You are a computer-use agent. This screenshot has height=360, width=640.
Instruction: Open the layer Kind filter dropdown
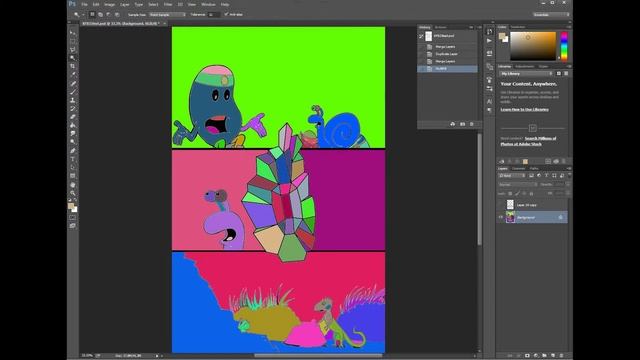point(512,176)
